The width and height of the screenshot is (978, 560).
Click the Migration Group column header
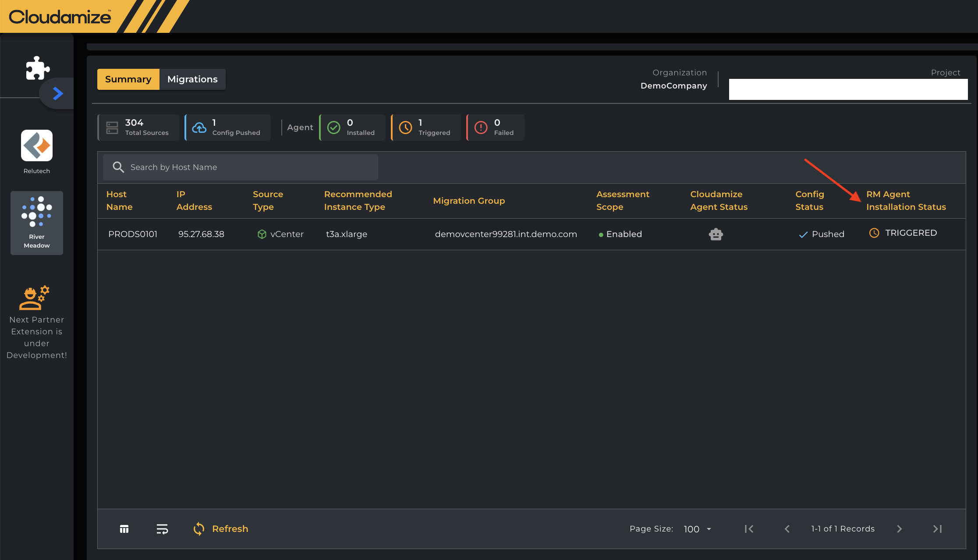pyautogui.click(x=469, y=201)
